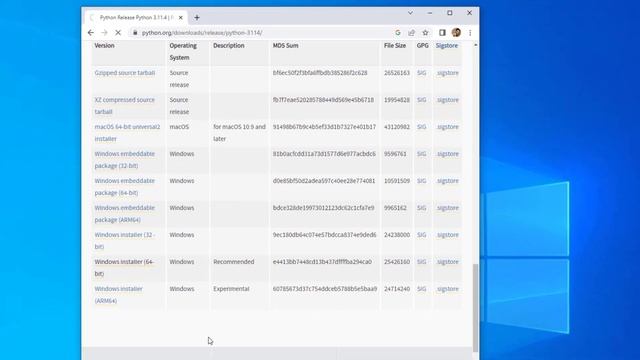Download Windows embeddable package (64-bit)
Viewport: 640px width, 360px height.
coord(124,187)
